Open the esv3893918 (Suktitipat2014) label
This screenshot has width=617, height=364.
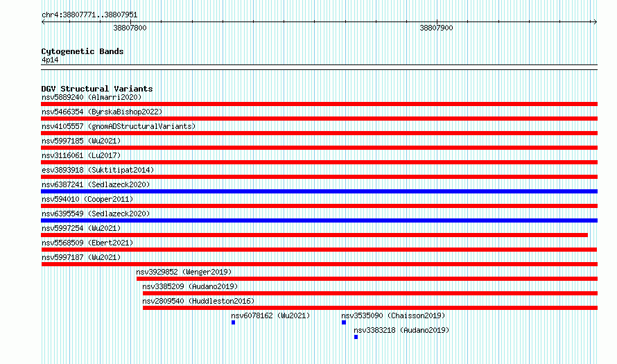tap(98, 170)
